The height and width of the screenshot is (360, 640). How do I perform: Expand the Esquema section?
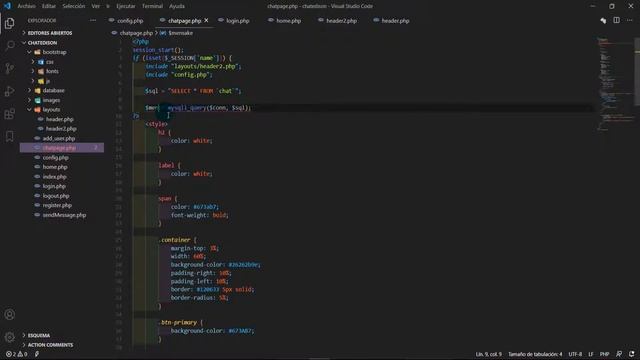[39, 336]
